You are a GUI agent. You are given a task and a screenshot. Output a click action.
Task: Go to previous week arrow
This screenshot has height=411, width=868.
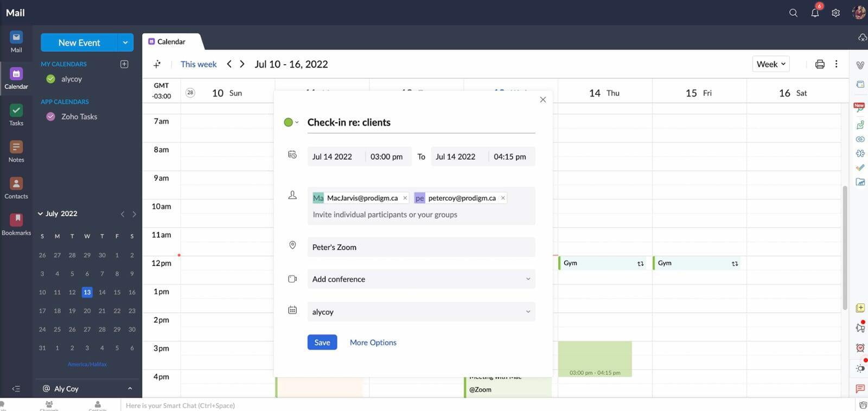[229, 64]
